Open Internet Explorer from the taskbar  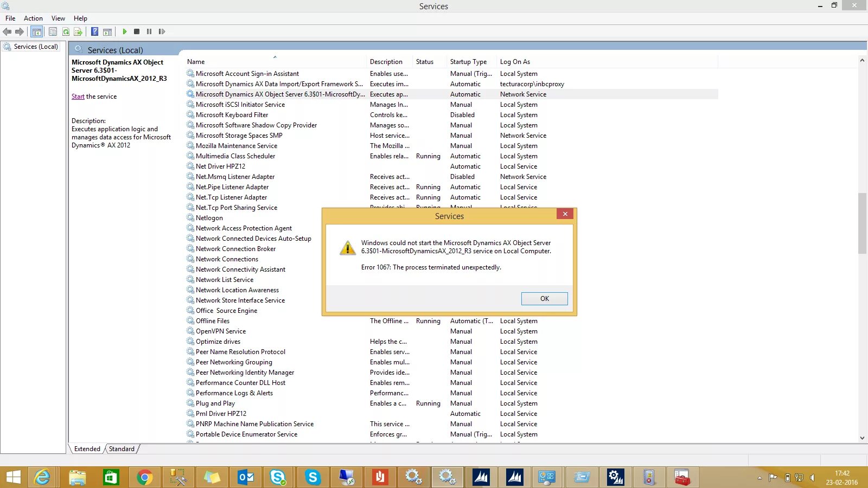click(x=42, y=477)
